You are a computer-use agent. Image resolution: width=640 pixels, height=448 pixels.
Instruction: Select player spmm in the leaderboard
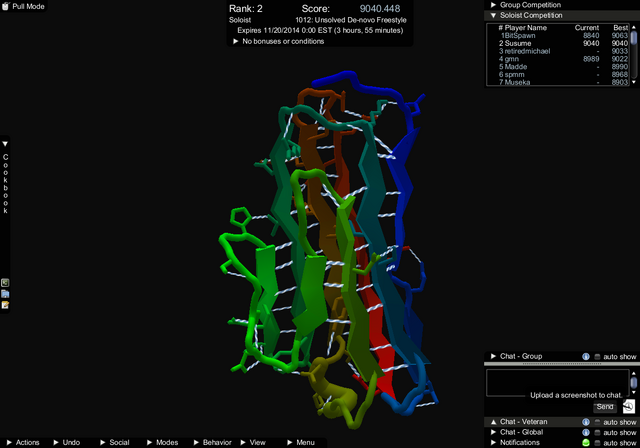(x=563, y=74)
